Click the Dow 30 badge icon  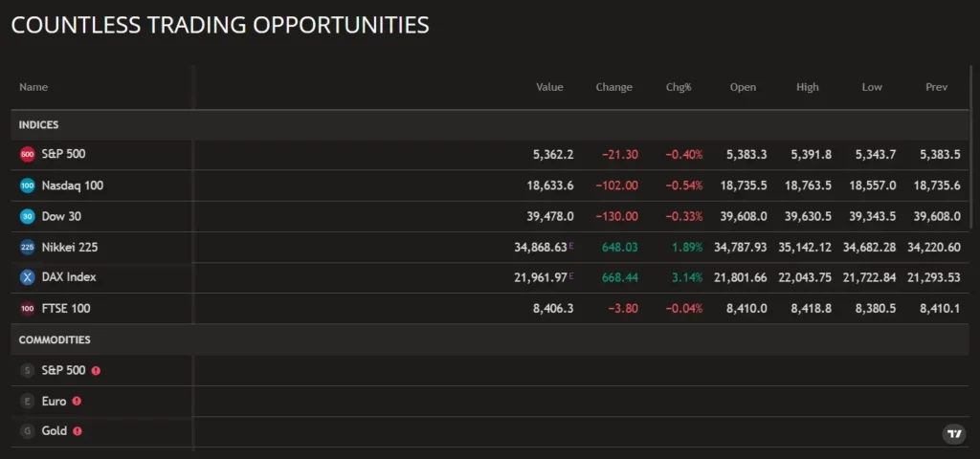tap(27, 216)
